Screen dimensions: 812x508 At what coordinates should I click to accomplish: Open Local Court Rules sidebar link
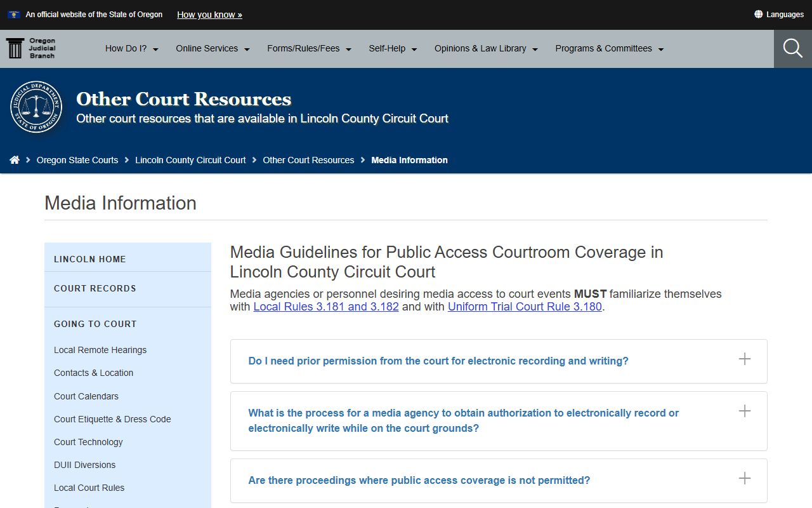point(89,488)
